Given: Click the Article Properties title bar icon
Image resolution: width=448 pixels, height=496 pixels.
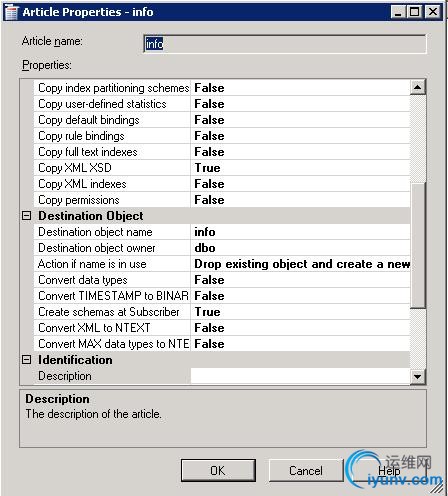Looking at the screenshot, I should [11, 12].
